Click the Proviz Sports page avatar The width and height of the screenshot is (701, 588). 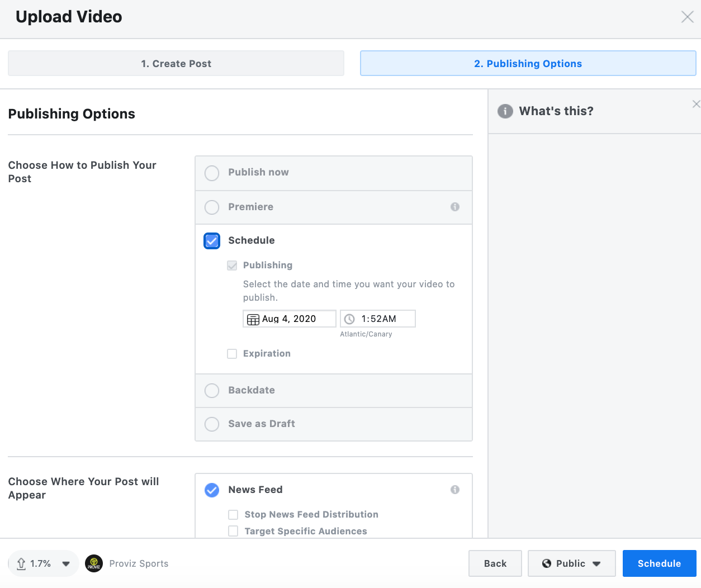[x=94, y=563]
